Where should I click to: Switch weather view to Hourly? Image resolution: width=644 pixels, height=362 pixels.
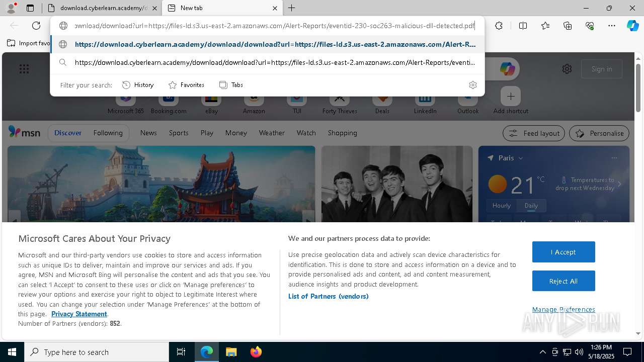tap(502, 206)
